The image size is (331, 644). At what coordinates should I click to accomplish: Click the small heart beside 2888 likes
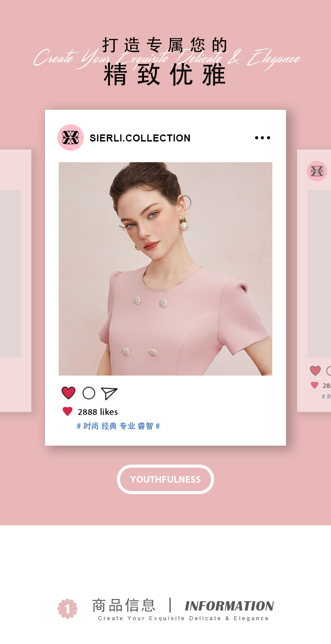68,412
